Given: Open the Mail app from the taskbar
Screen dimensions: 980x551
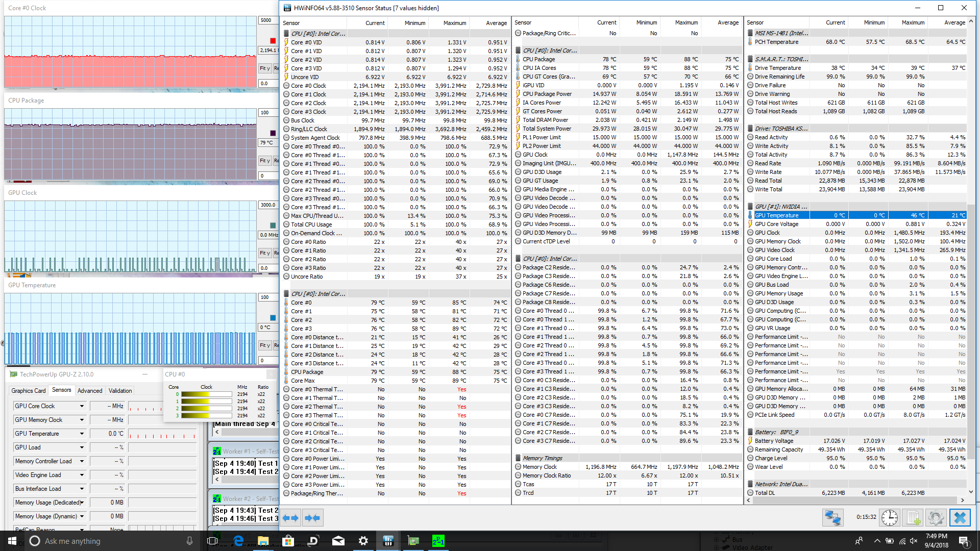Looking at the screenshot, I should coord(338,541).
